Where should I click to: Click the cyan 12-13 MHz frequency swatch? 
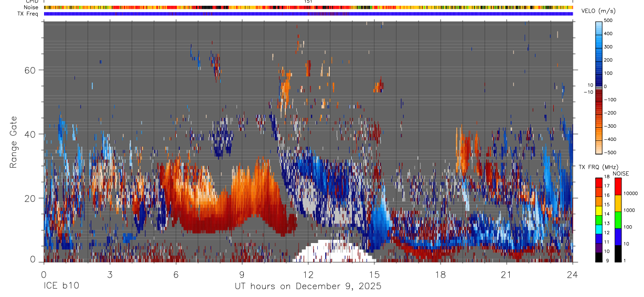pos(599,229)
